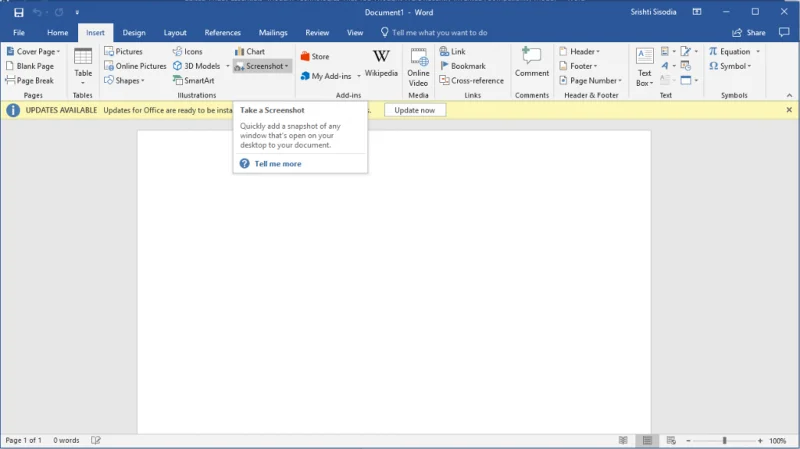The image size is (800, 449).
Task: Insert a Link
Action: [x=452, y=52]
